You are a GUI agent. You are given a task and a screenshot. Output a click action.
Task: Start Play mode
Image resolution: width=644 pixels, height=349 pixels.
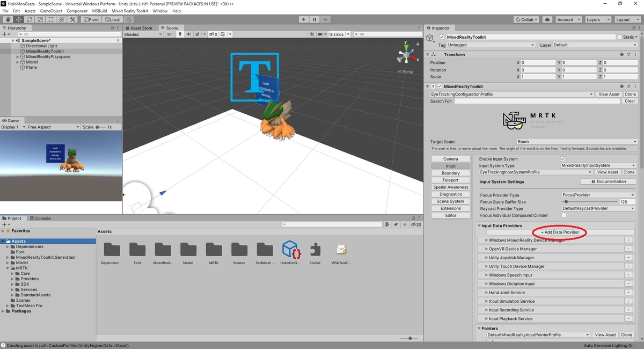303,19
